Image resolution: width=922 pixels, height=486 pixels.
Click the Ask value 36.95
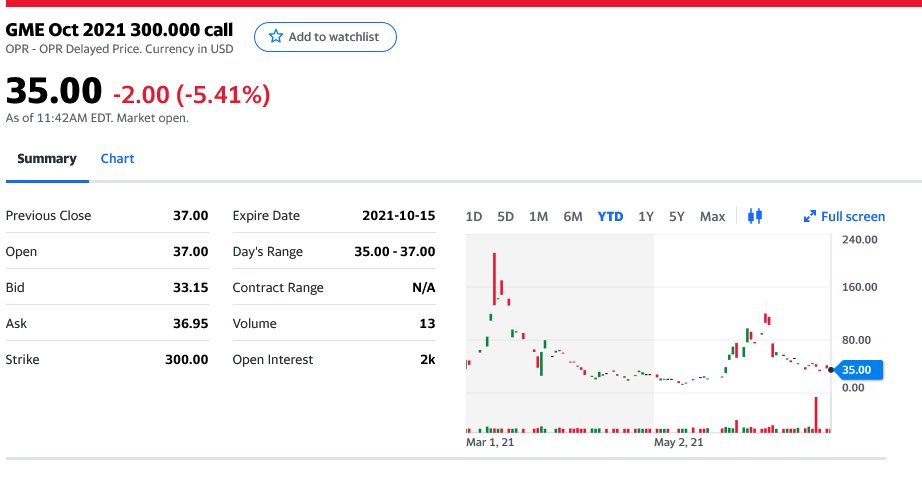191,323
